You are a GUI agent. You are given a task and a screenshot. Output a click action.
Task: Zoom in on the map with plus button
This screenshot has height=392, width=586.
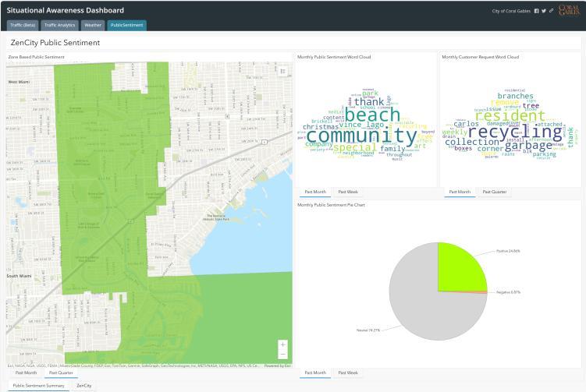click(283, 344)
